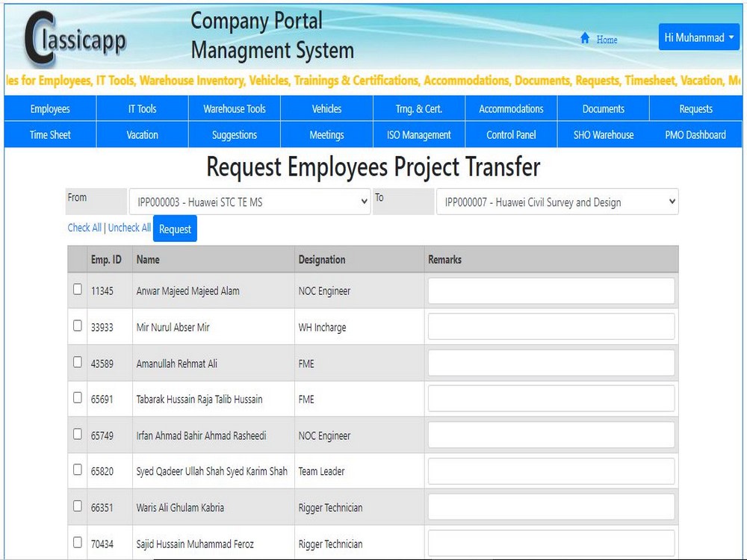
Task: Click the Request Employees Project Transfer heading
Action: 373,167
